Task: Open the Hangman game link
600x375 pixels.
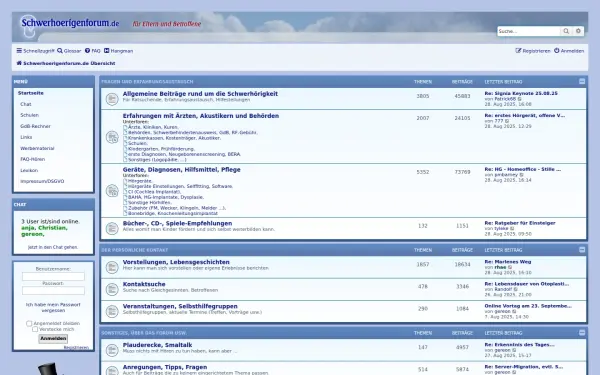Action: pyautogui.click(x=119, y=51)
